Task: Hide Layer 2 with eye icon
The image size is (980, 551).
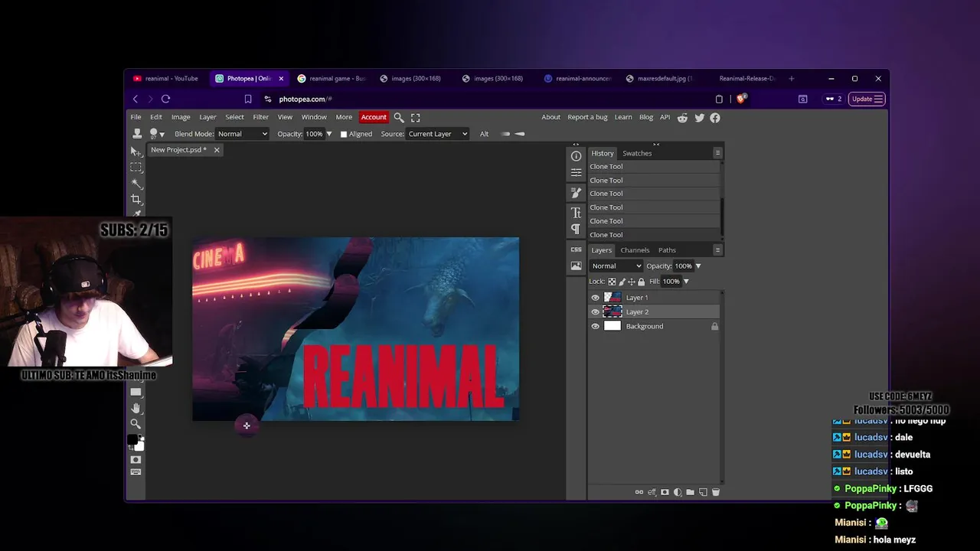Action: pyautogui.click(x=596, y=312)
